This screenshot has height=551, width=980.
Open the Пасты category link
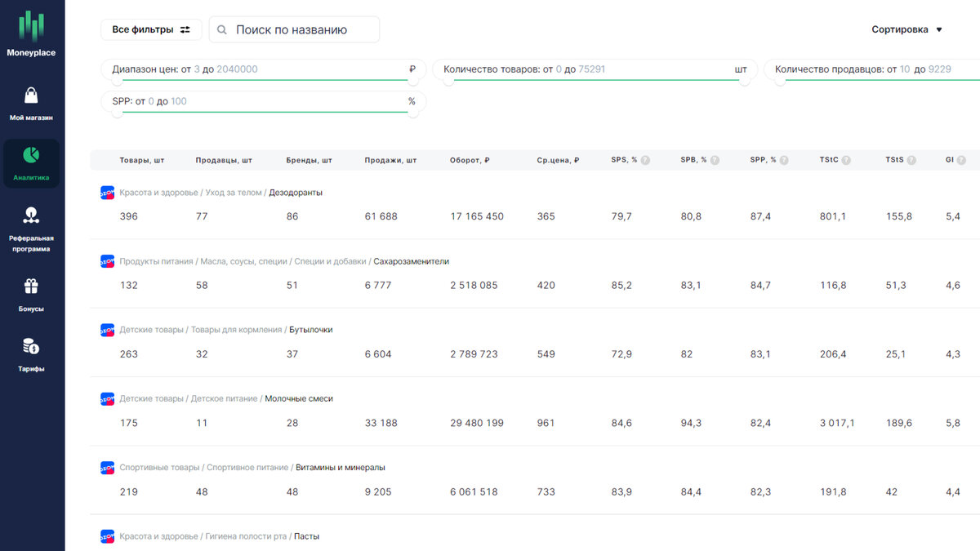(307, 536)
